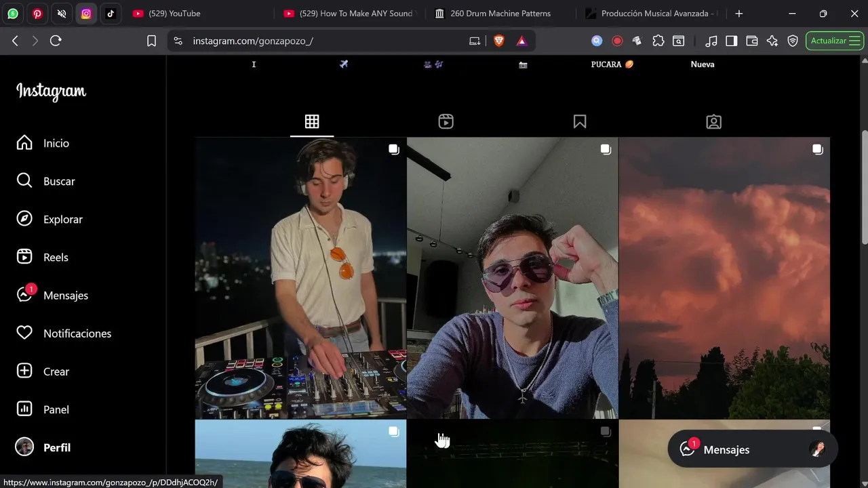Open Brave Shields lion icon

point(499,41)
